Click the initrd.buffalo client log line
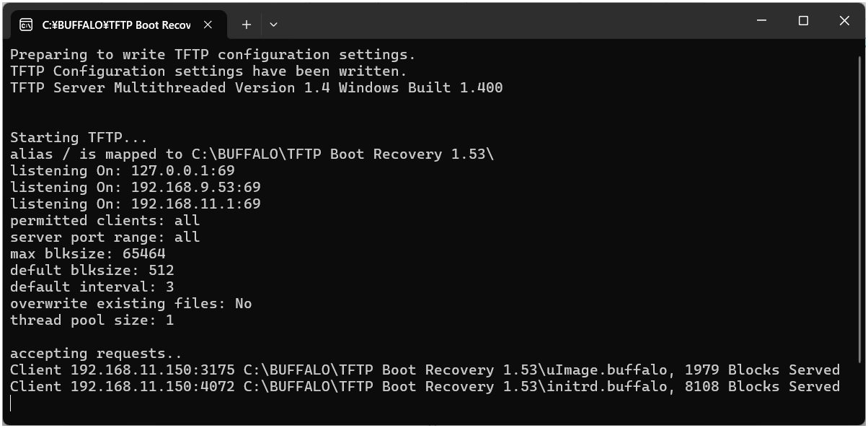Image resolution: width=868 pixels, height=428 pixels. click(x=425, y=386)
